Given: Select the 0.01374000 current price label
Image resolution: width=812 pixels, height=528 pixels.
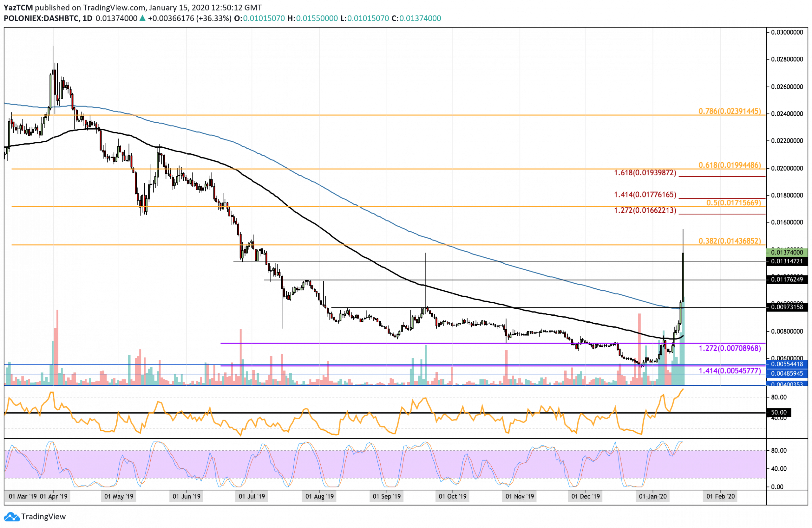Looking at the screenshot, I should 786,253.
